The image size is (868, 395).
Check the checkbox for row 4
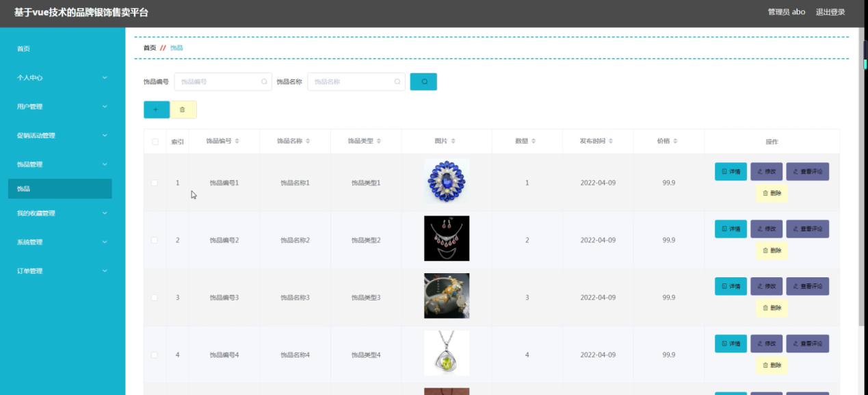point(155,355)
